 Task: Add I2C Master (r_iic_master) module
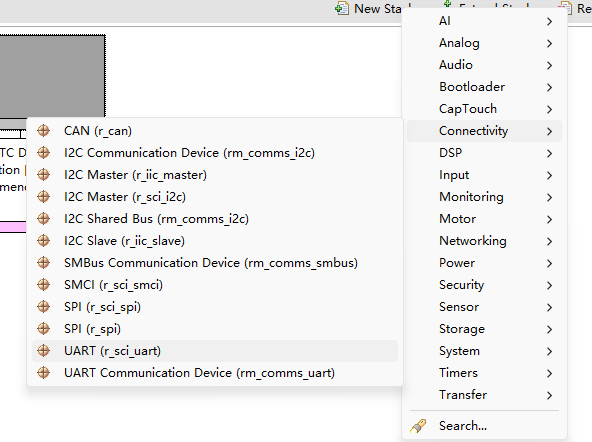click(215, 174)
